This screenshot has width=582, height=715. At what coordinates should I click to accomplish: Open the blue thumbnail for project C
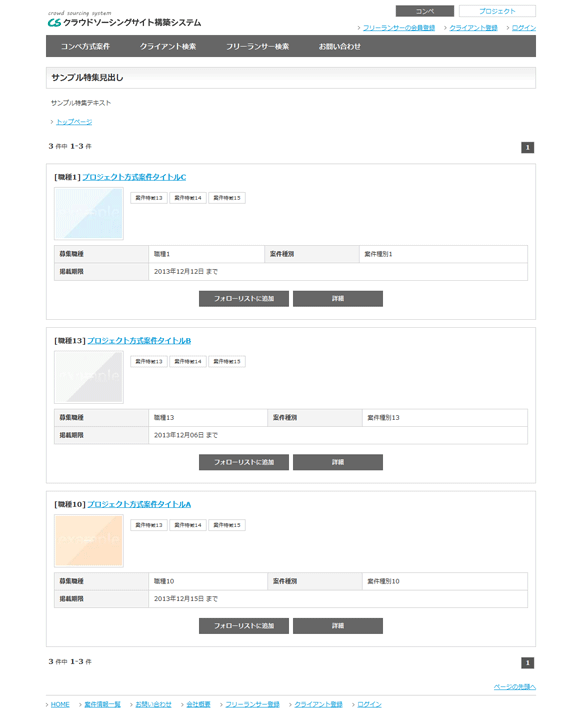click(x=89, y=213)
